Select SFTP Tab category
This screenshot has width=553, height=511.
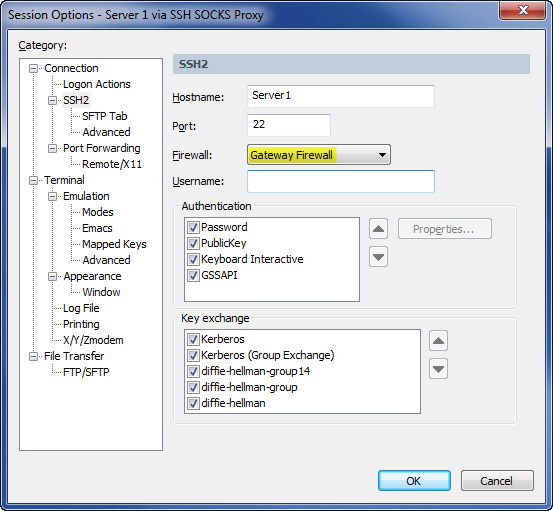[x=105, y=116]
